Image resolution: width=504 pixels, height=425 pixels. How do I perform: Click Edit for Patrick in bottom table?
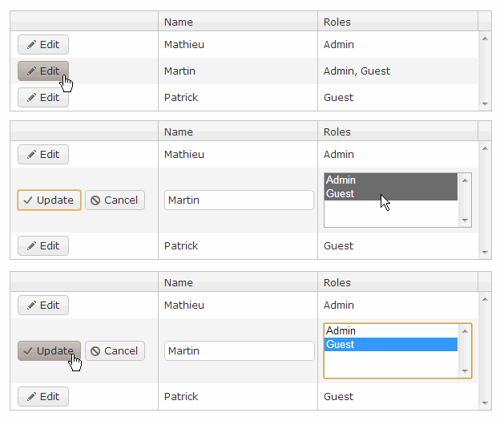pyautogui.click(x=43, y=397)
